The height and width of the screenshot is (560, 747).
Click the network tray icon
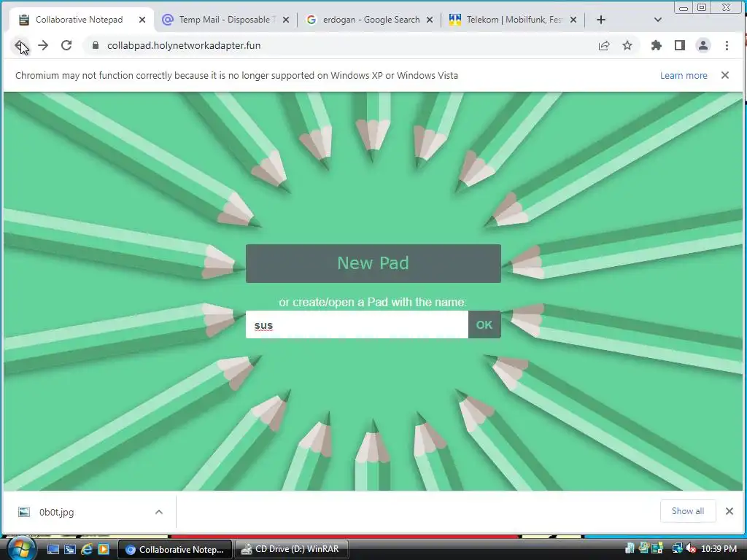click(x=677, y=549)
